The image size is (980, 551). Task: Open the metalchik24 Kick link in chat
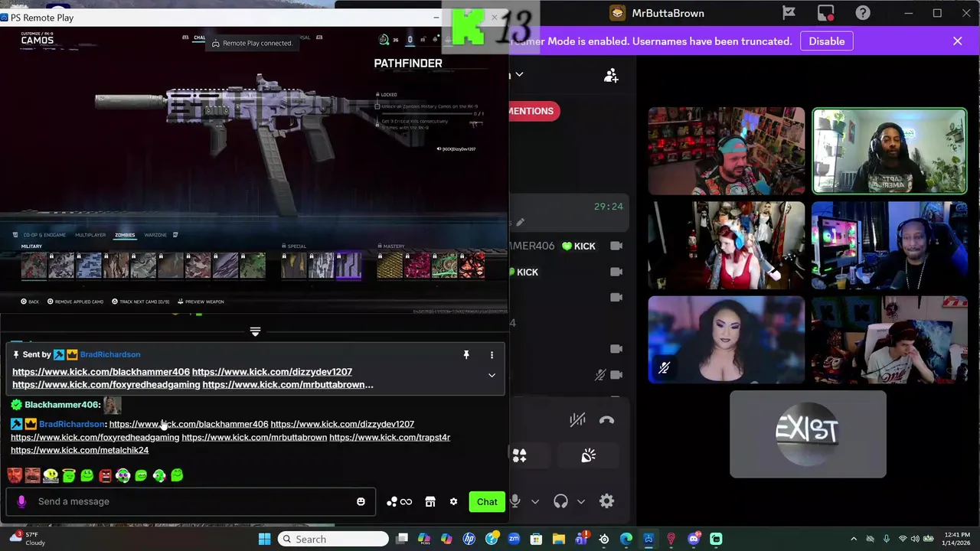tap(80, 450)
